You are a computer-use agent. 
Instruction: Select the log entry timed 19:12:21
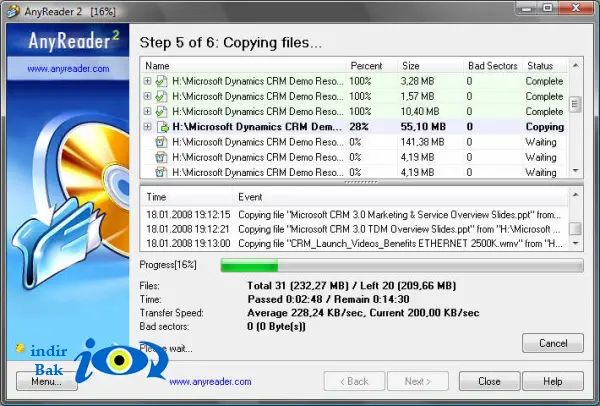[x=354, y=229]
